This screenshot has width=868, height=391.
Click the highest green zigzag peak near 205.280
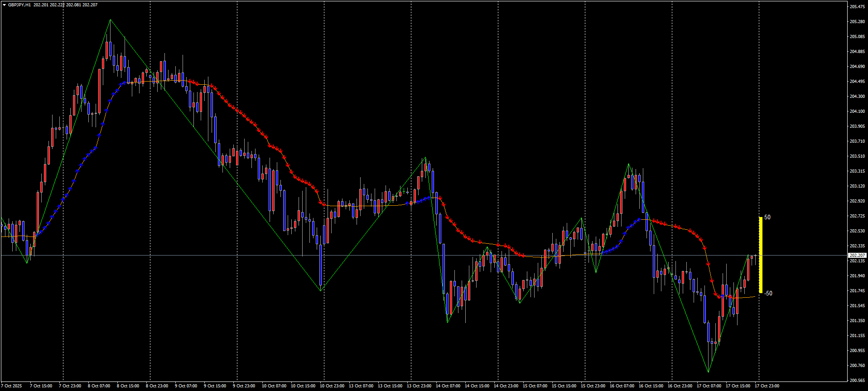click(x=110, y=20)
